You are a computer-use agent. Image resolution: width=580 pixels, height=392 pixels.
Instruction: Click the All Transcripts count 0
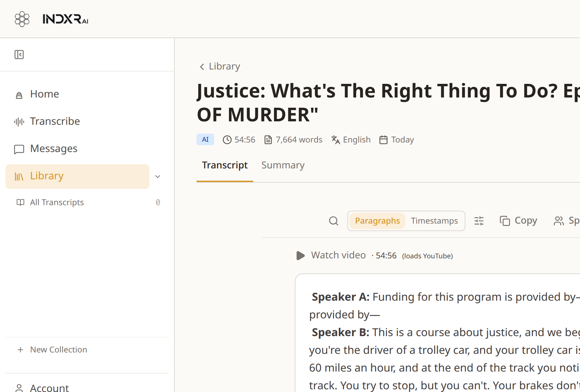158,202
